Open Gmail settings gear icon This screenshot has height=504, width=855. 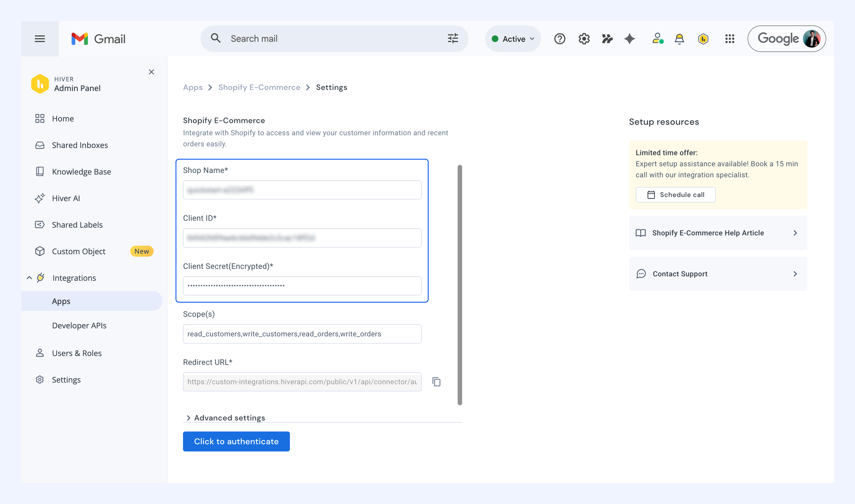[584, 39]
